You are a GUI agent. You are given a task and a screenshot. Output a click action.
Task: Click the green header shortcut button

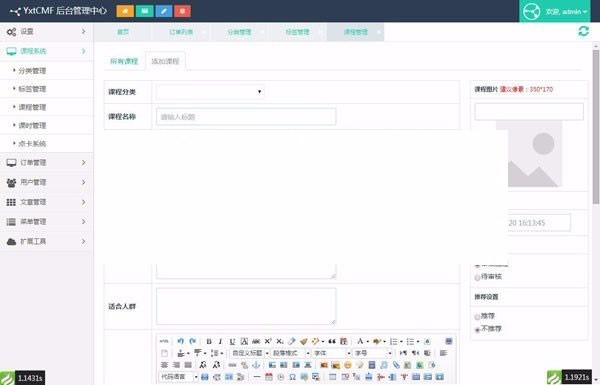tap(144, 11)
